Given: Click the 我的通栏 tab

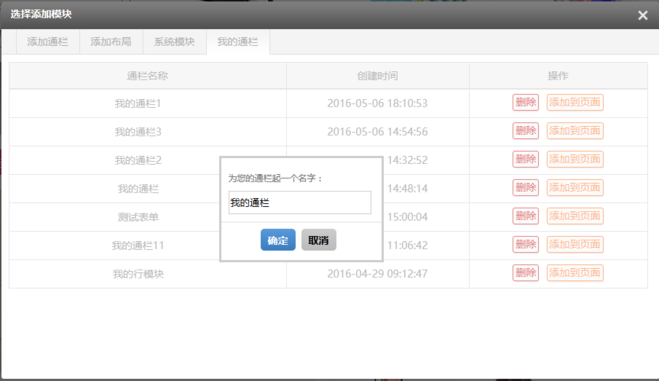Looking at the screenshot, I should [x=238, y=42].
